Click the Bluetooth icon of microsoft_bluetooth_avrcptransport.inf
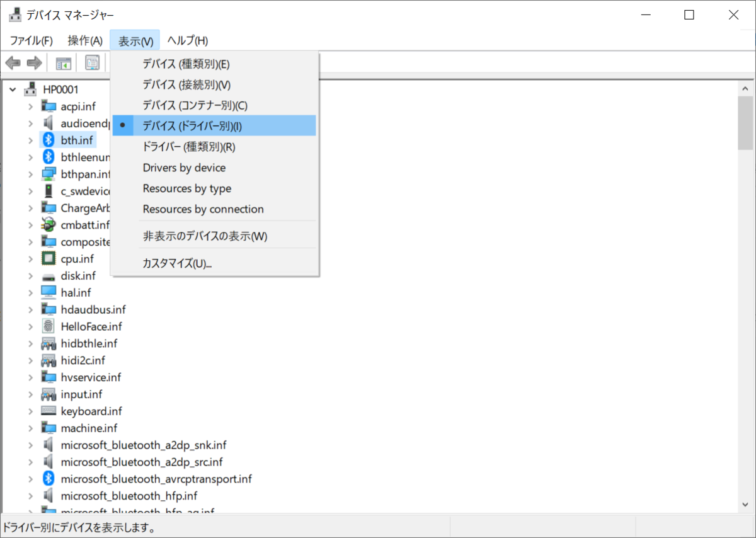Screen dimensions: 756x538 [x=49, y=479]
